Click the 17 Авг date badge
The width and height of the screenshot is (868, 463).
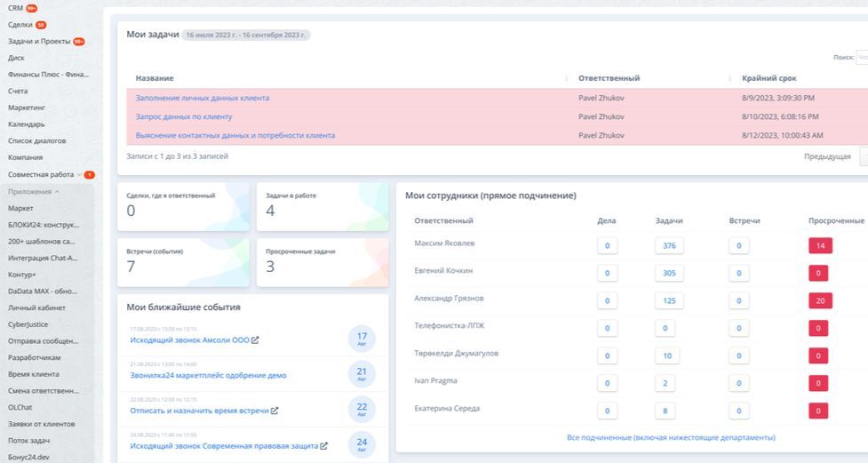[362, 339]
